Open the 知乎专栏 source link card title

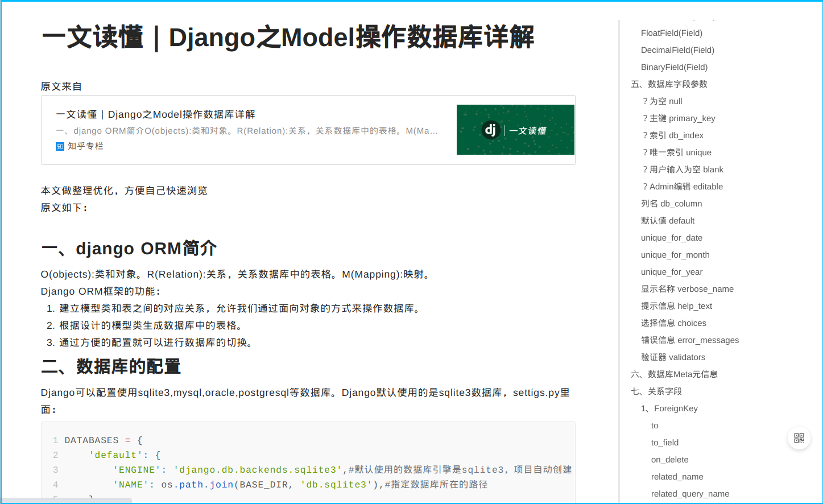coord(155,114)
